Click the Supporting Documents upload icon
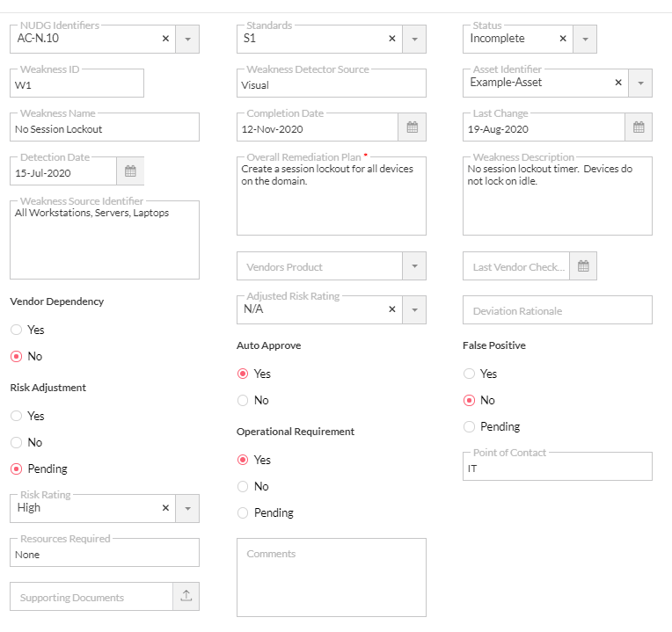Screen dimensions: 672x632 coord(186,596)
